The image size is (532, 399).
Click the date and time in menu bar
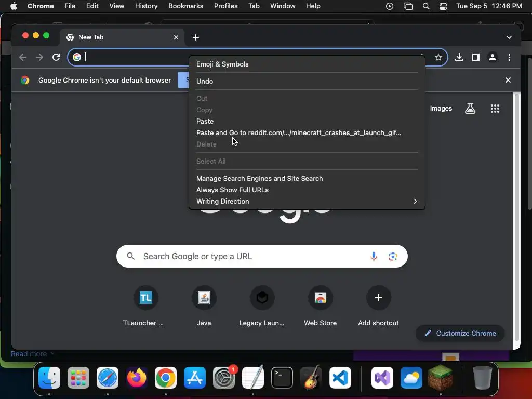[488, 6]
